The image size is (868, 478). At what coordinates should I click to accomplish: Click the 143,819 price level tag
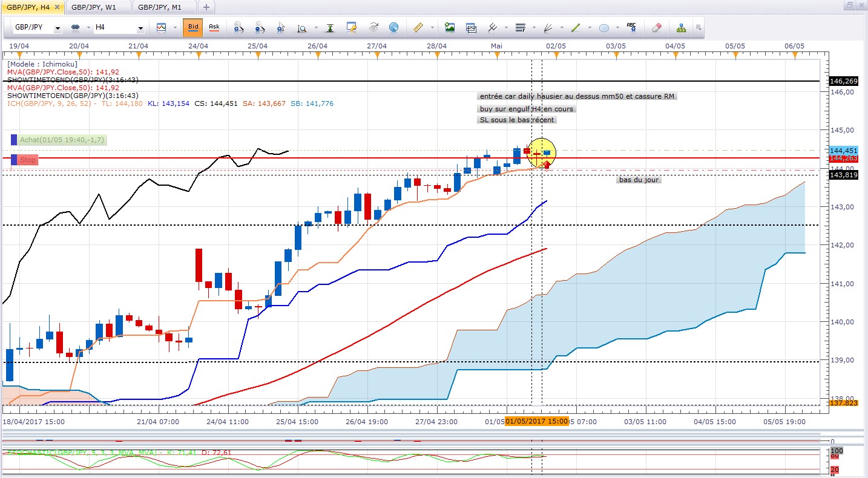[844, 175]
